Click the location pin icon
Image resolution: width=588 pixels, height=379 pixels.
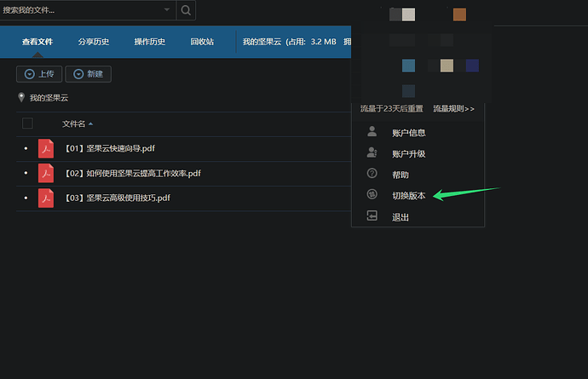click(x=21, y=97)
